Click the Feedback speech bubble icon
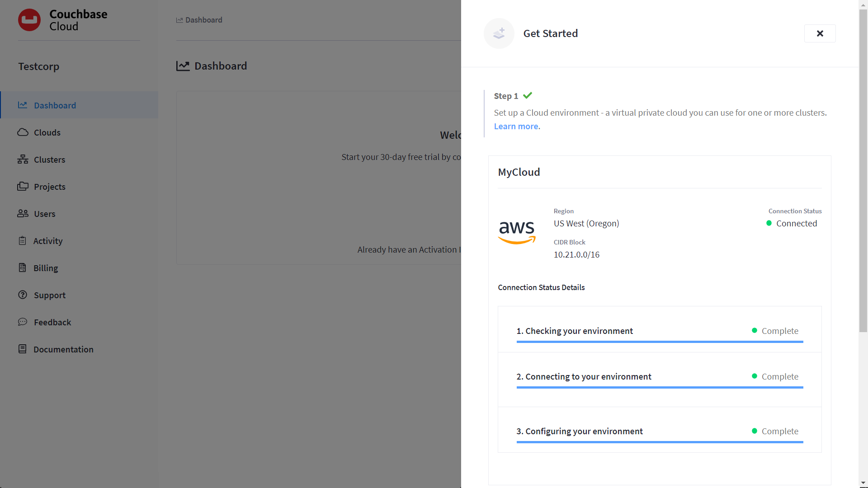 (x=23, y=322)
